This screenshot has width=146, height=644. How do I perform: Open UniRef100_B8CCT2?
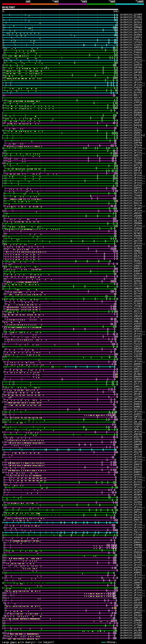pyautogui.click(x=131, y=95)
